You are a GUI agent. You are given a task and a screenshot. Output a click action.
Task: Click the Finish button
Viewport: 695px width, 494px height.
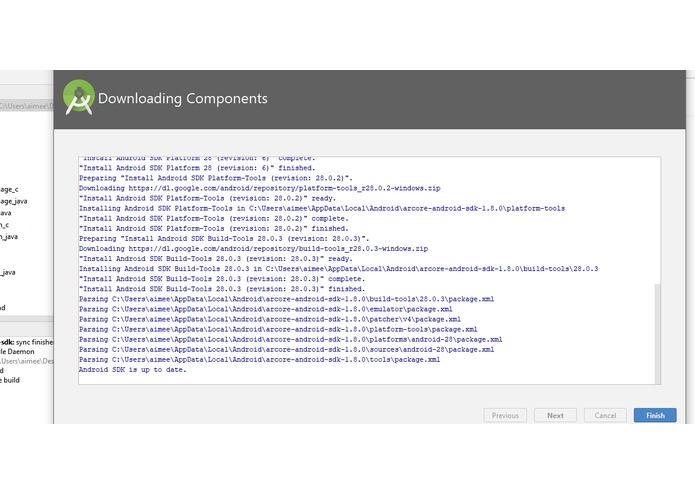(655, 415)
